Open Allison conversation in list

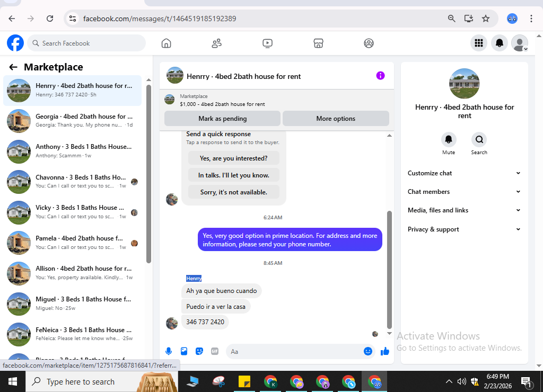72,273
